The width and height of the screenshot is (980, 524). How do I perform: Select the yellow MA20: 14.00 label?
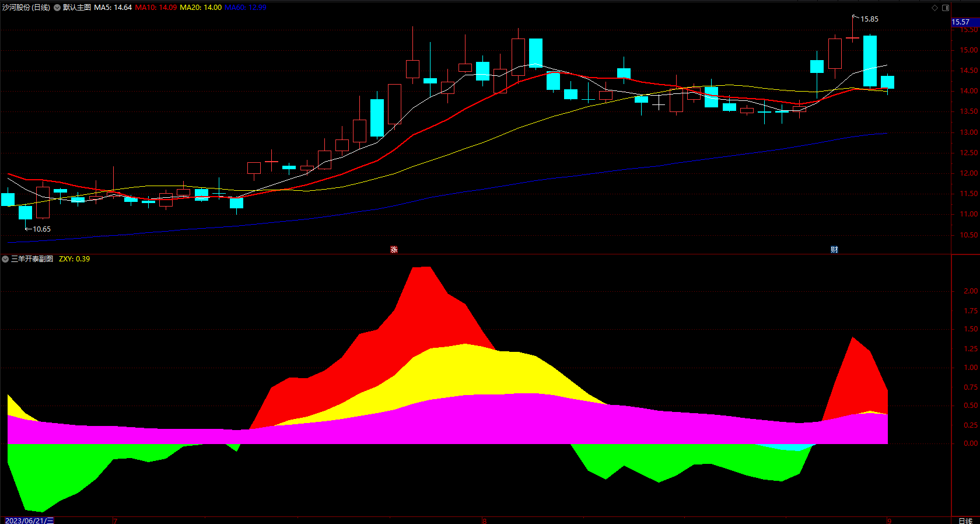(201, 8)
